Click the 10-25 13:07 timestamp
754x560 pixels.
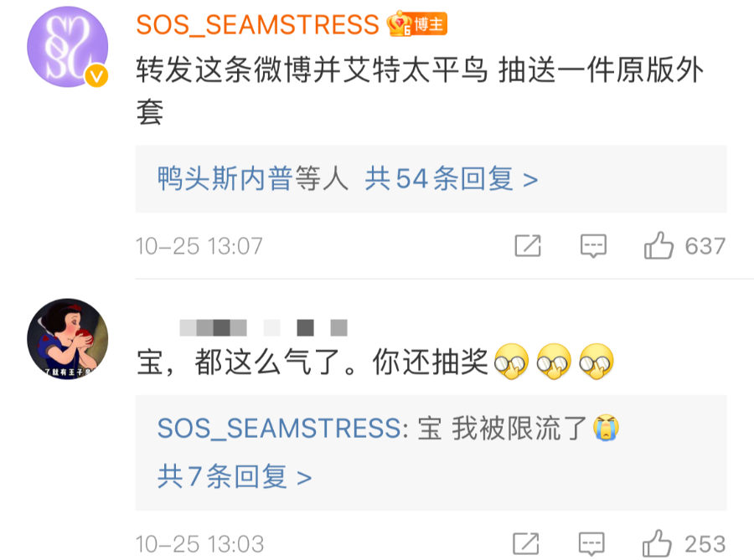(x=199, y=246)
